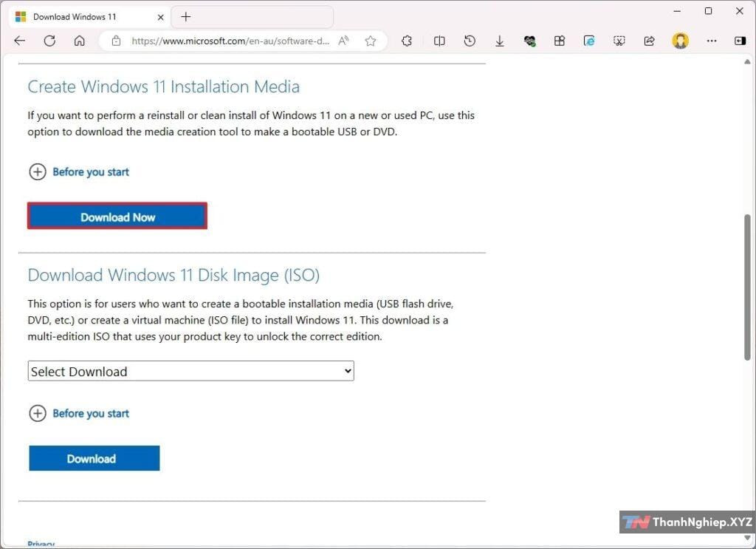View site information lock icon

point(116,41)
